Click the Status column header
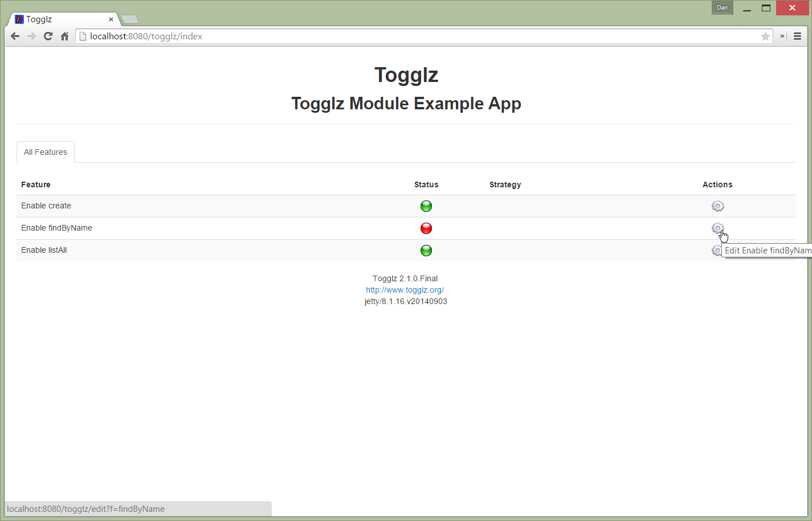The width and height of the screenshot is (812, 521). pyautogui.click(x=426, y=184)
